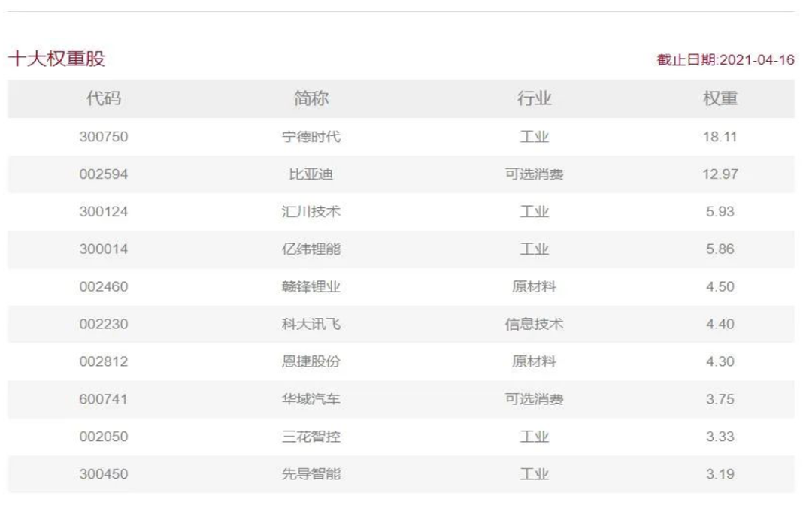
Task: Select stock code 002594
Action: pos(104,174)
